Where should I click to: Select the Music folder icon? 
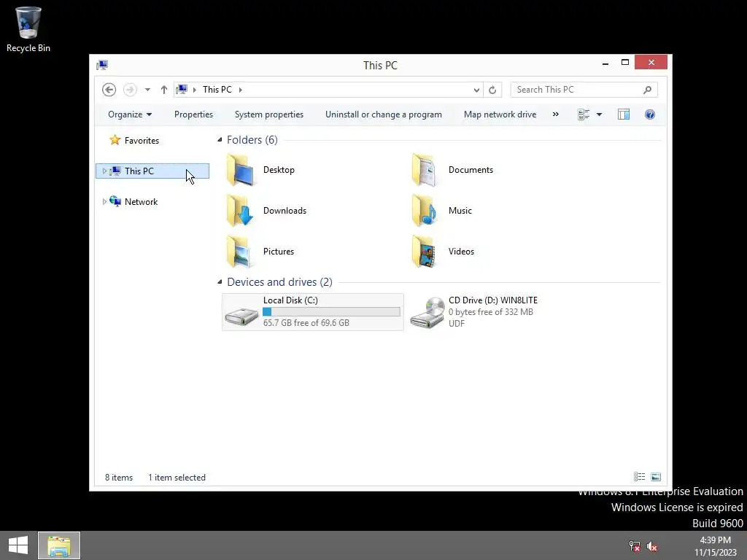coord(424,211)
